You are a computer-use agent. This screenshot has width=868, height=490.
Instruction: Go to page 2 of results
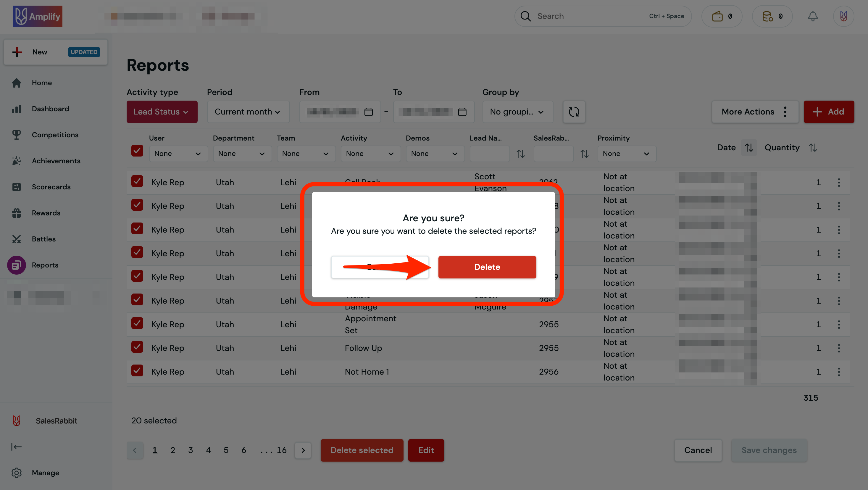172,450
